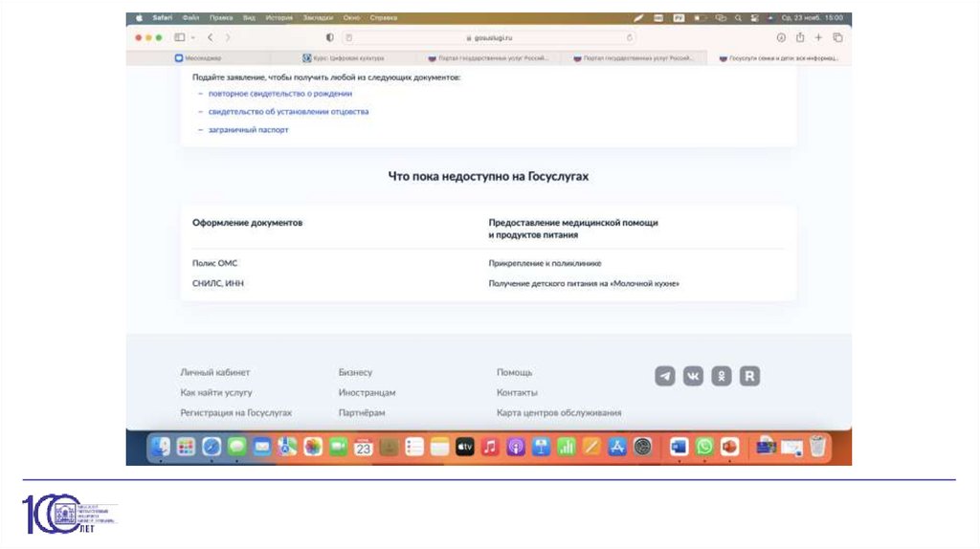Viewport: 980px width, 549px height.
Task: Open the Закладки menu
Action: [x=318, y=18]
